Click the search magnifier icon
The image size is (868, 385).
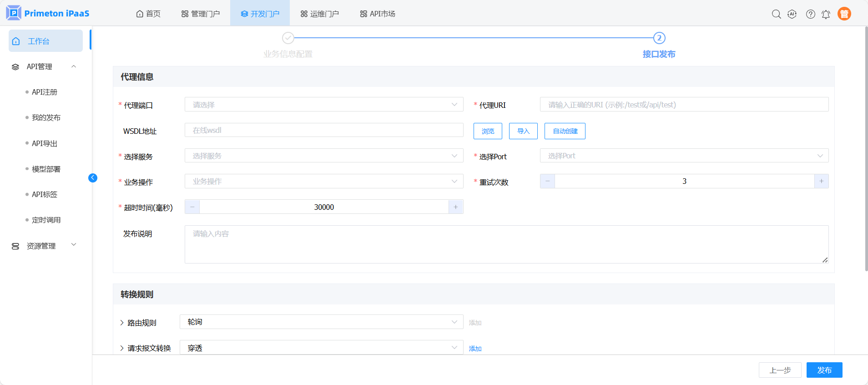(x=776, y=14)
